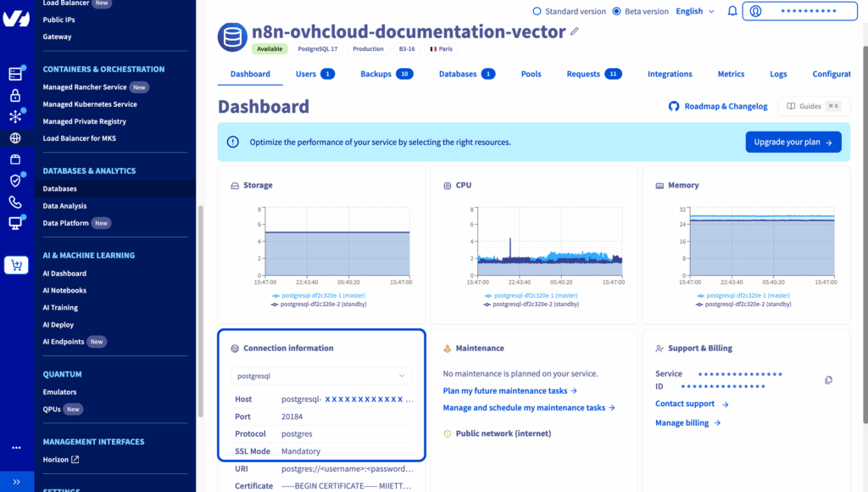Screen dimensions: 868x492
Task: Click the shield icon in left rail
Action: click(x=15, y=181)
